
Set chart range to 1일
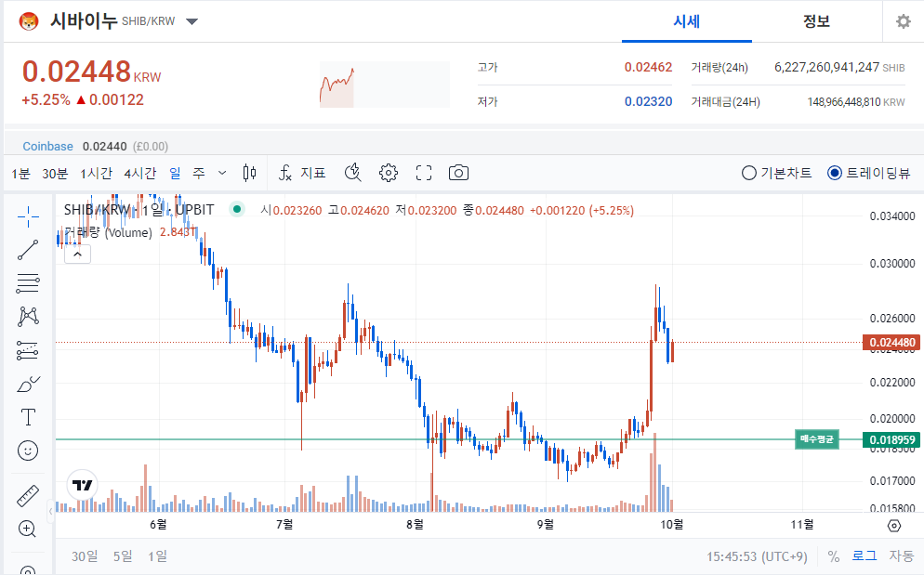pos(157,556)
